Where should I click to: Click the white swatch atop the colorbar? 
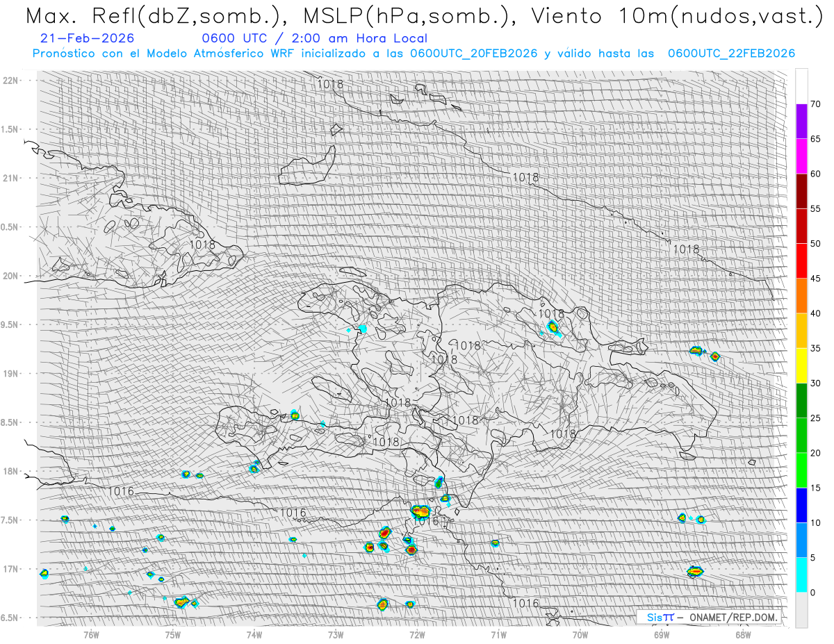pos(801,86)
